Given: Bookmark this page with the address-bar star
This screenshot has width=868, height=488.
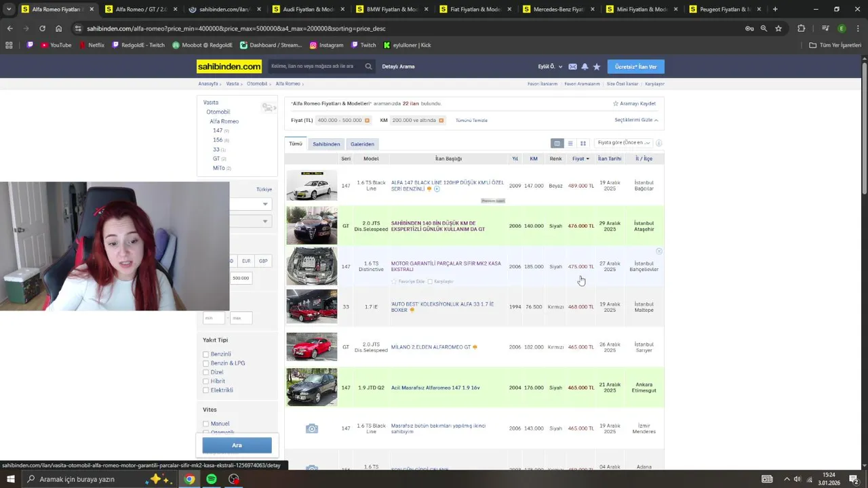Looking at the screenshot, I should 778,28.
